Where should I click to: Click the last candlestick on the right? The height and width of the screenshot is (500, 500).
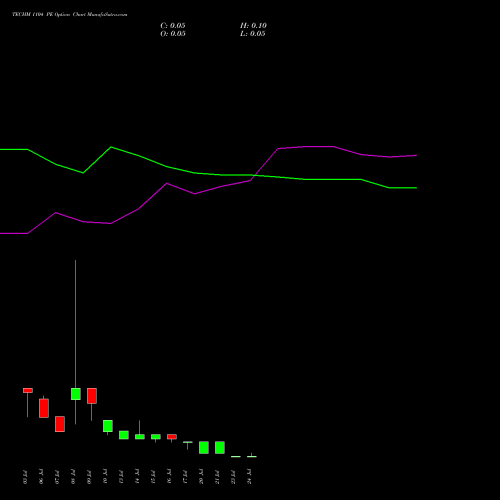[x=252, y=456]
